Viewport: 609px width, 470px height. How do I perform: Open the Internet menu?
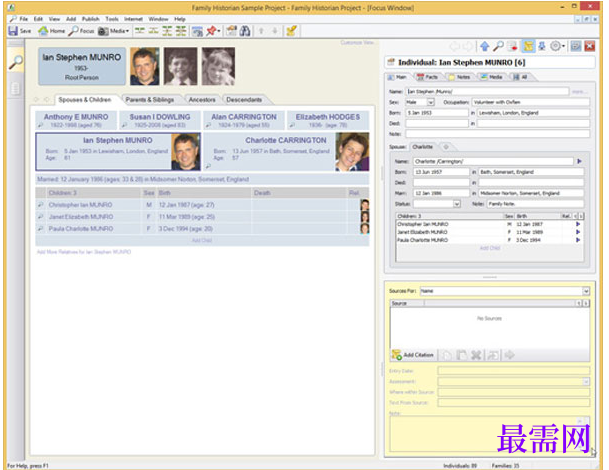133,19
